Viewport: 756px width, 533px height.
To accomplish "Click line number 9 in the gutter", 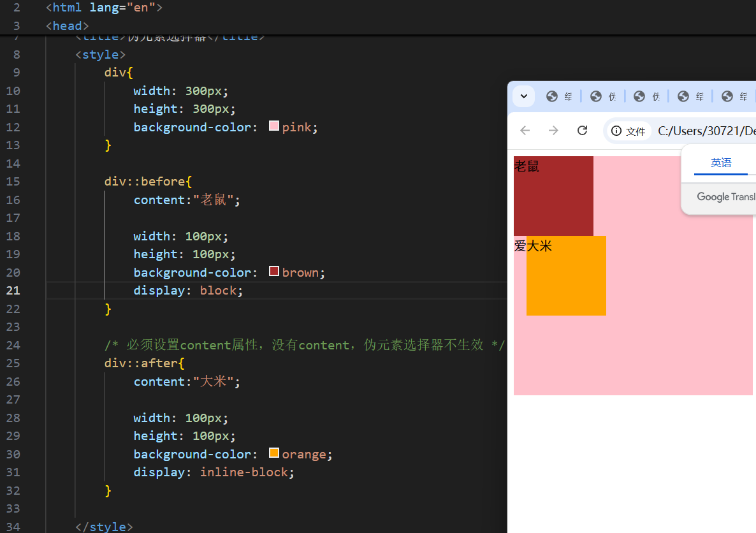I will tap(17, 72).
